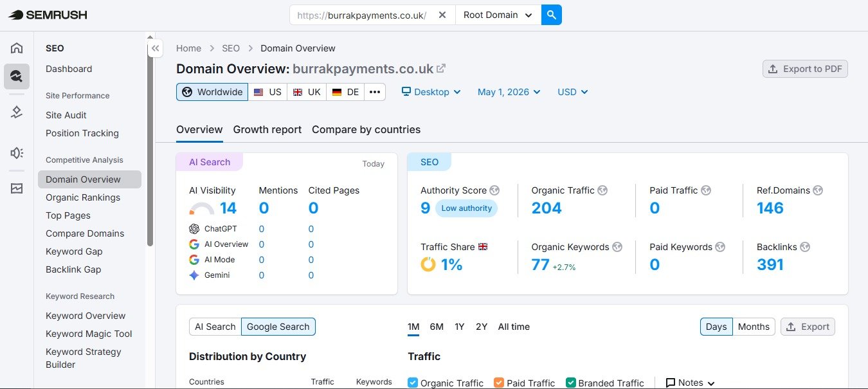The image size is (868, 389).
Task: Open the USD currency dropdown
Action: tap(573, 92)
